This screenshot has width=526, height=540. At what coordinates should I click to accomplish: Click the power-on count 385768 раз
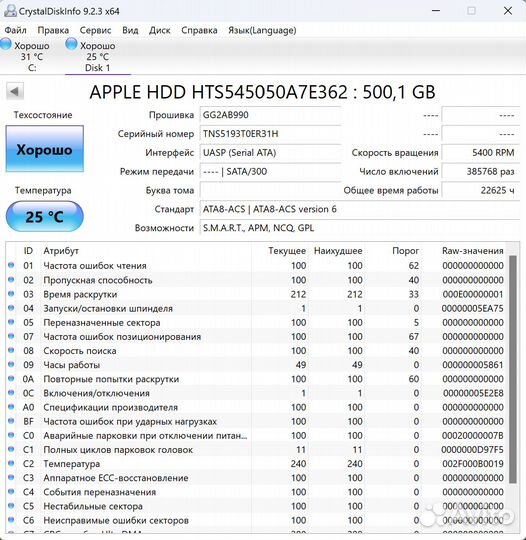[481, 172]
